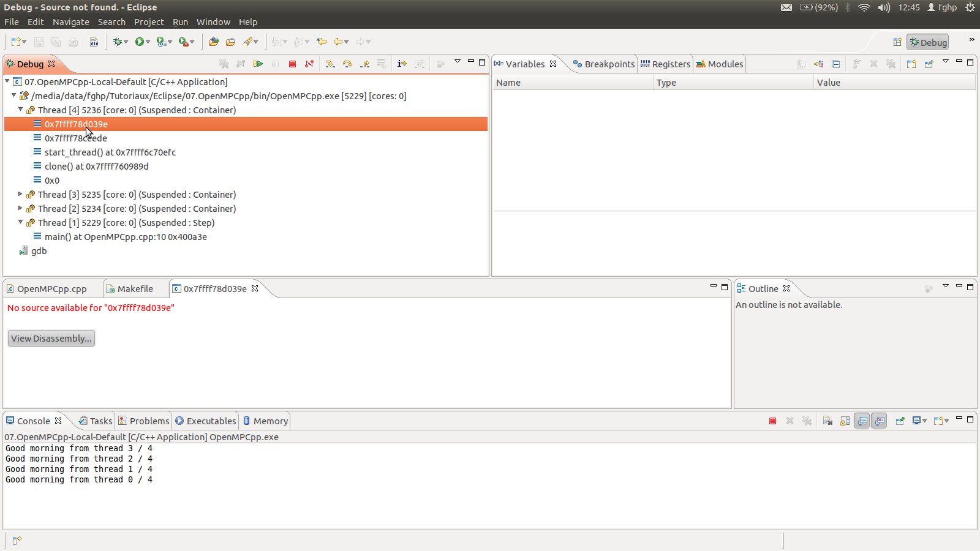The width and height of the screenshot is (980, 551).
Task: Close the 0x7ffff78d039e editor tab
Action: [255, 288]
